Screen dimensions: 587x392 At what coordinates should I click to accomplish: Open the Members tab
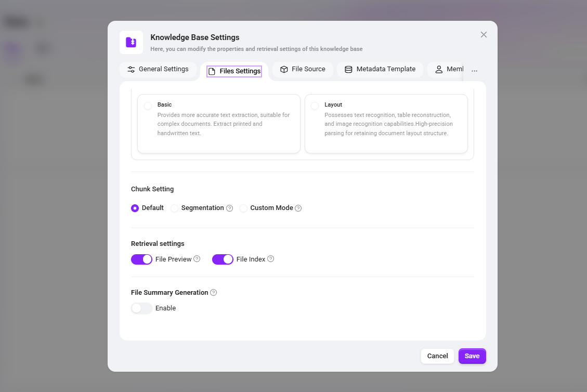446,69
